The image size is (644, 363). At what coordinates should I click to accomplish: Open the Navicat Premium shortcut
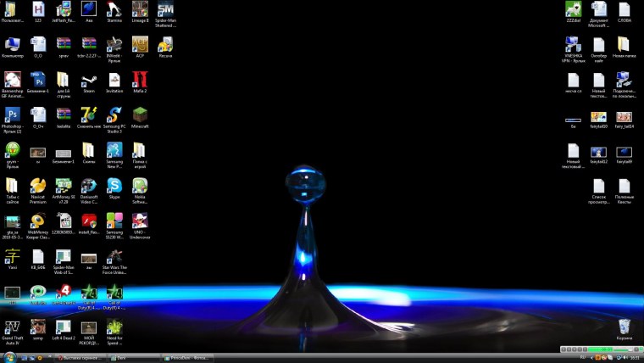pos(37,186)
